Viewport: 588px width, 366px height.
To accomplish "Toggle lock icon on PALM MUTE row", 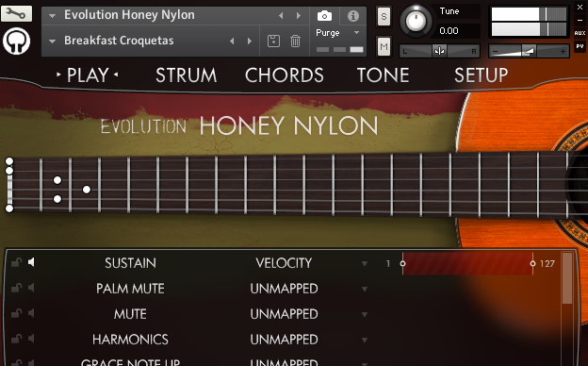I will pos(16,288).
